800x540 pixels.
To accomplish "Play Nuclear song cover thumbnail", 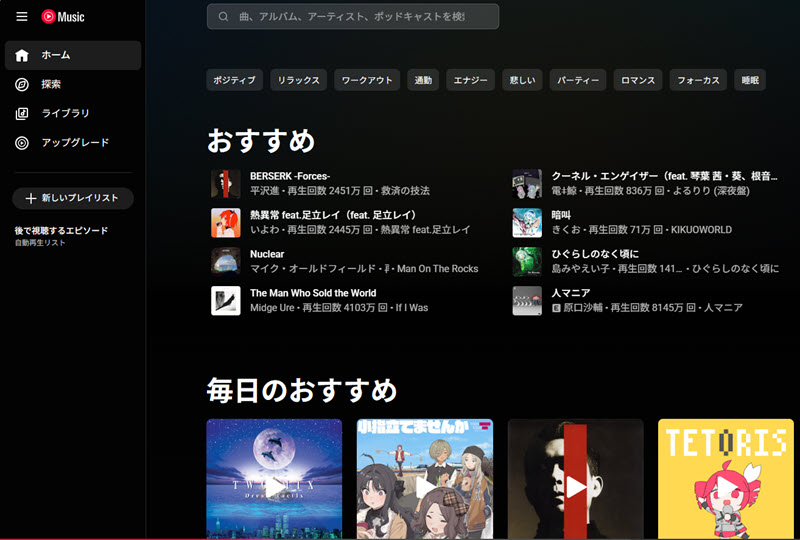I will tap(226, 261).
